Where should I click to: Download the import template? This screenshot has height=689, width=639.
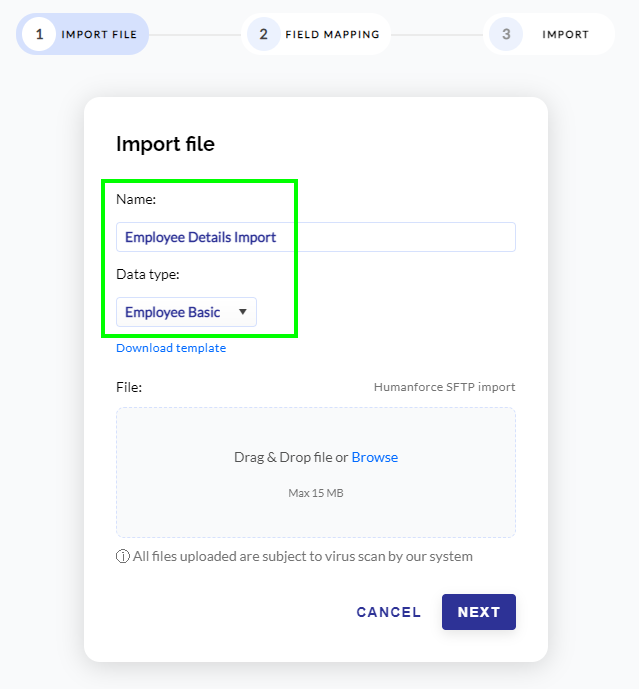171,348
